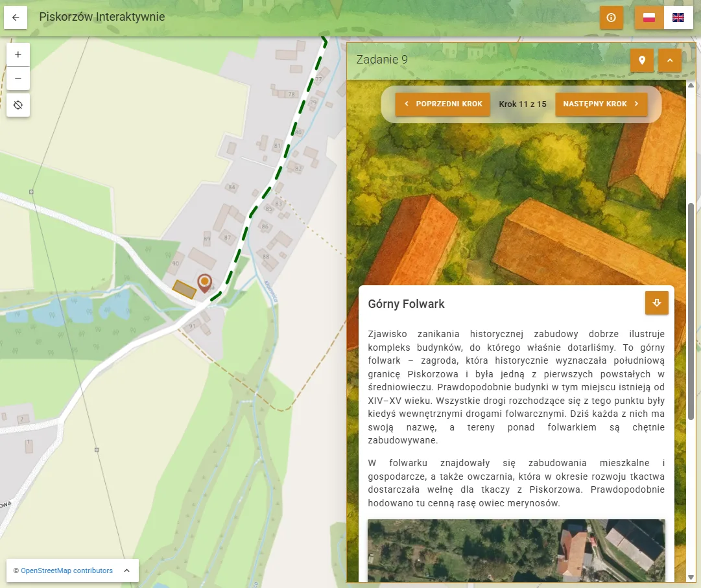Zoom in on the map
This screenshot has height=588, width=701.
18,54
